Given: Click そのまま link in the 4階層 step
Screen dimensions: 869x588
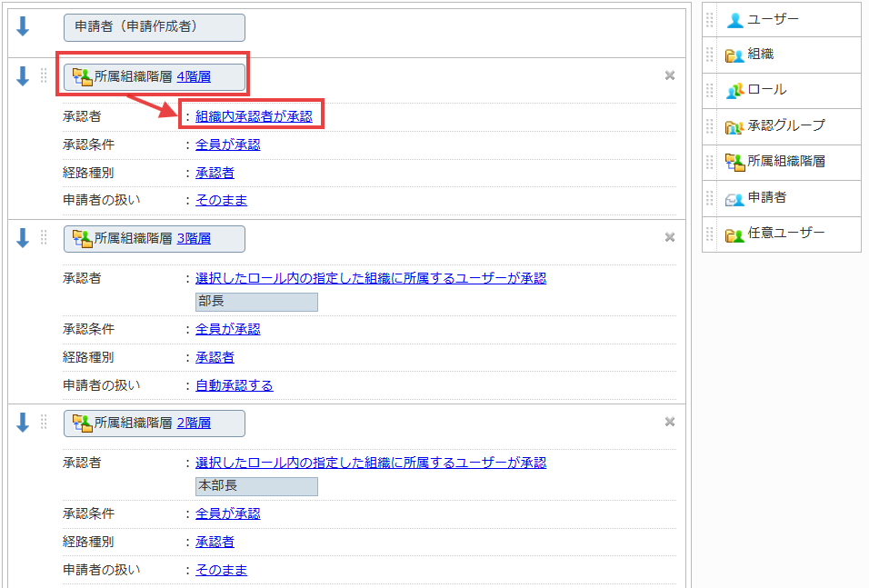Looking at the screenshot, I should tap(221, 200).
